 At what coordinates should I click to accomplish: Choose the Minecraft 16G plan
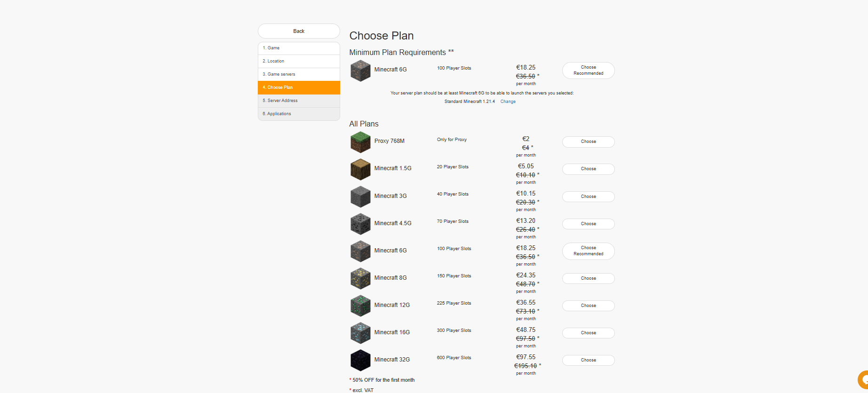[x=588, y=333]
